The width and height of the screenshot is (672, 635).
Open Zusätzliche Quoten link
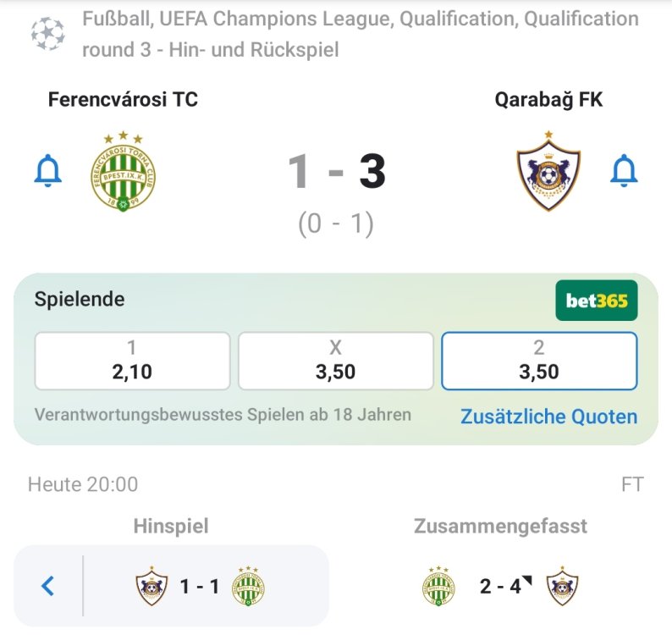[x=548, y=417]
